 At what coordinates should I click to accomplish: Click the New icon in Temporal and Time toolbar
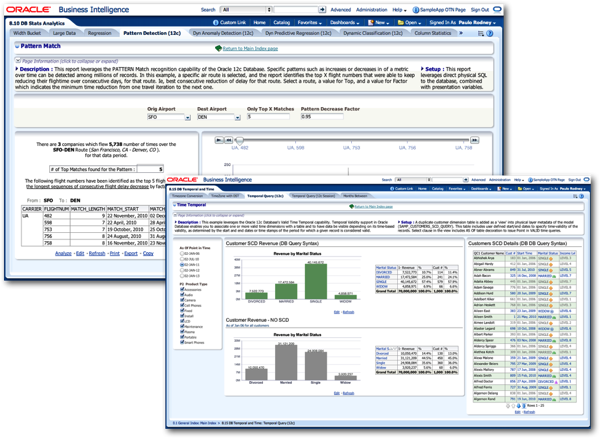click(499, 189)
